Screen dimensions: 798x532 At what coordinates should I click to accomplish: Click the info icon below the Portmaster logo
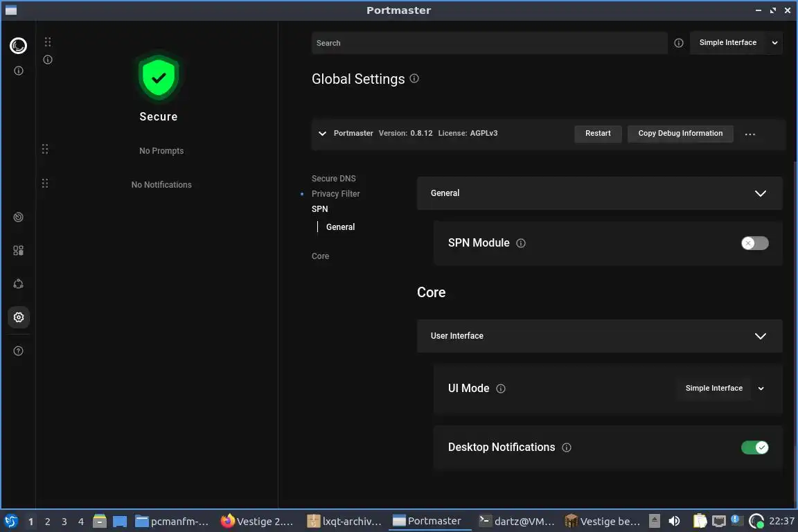[18, 71]
